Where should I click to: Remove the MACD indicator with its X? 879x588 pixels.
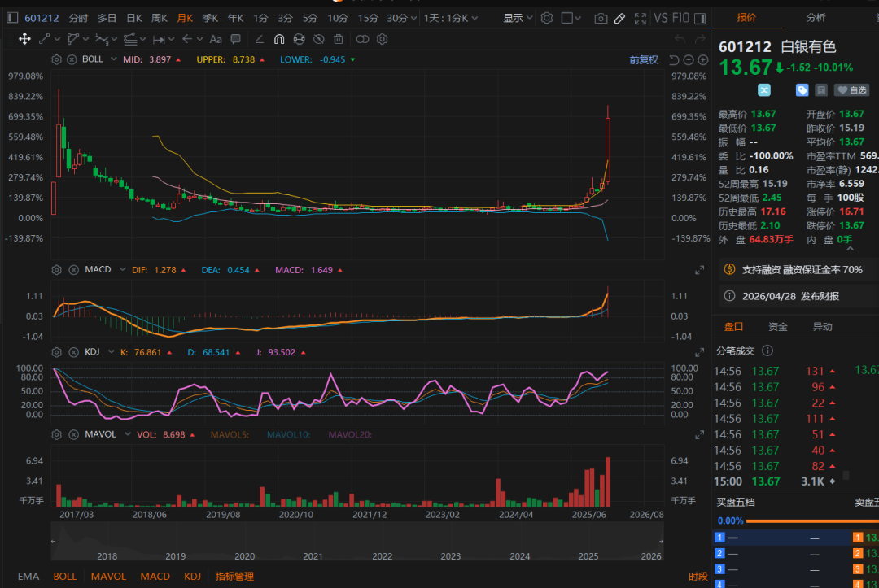pyautogui.click(x=73, y=270)
